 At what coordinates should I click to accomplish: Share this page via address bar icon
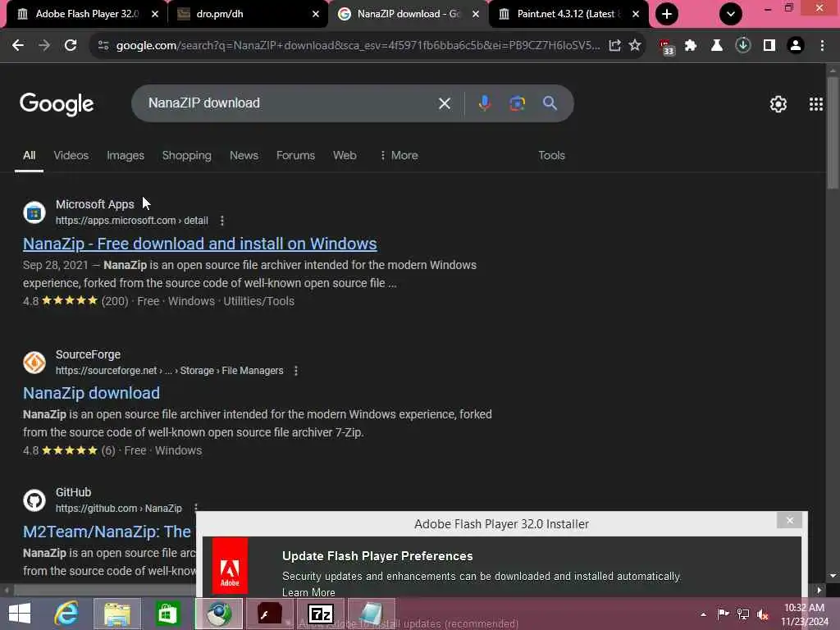(x=615, y=46)
